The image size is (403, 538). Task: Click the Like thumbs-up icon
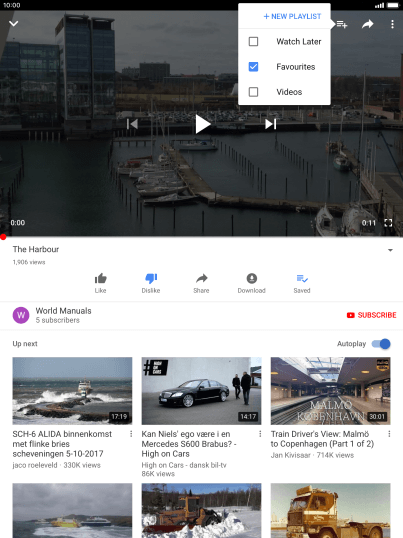tap(100, 278)
